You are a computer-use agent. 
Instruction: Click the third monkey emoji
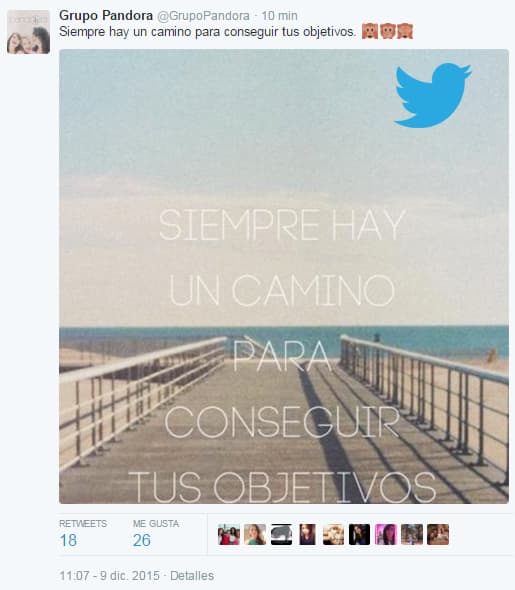405,31
